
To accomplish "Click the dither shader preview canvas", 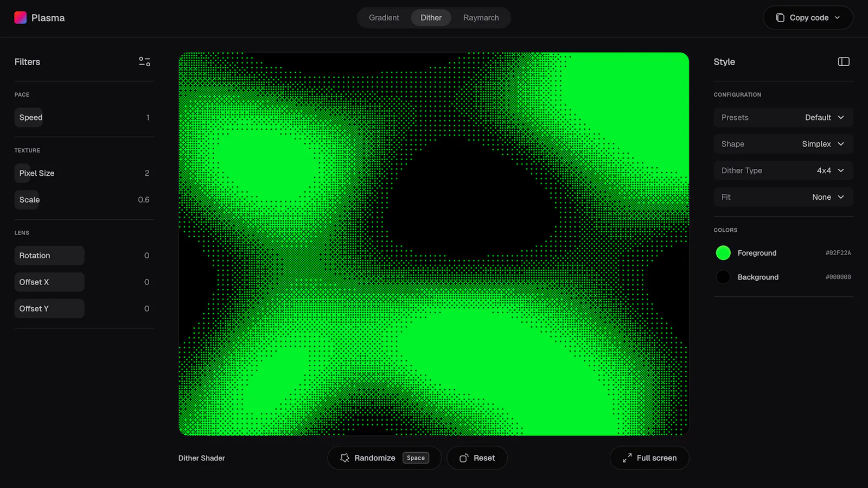I will coord(434,244).
